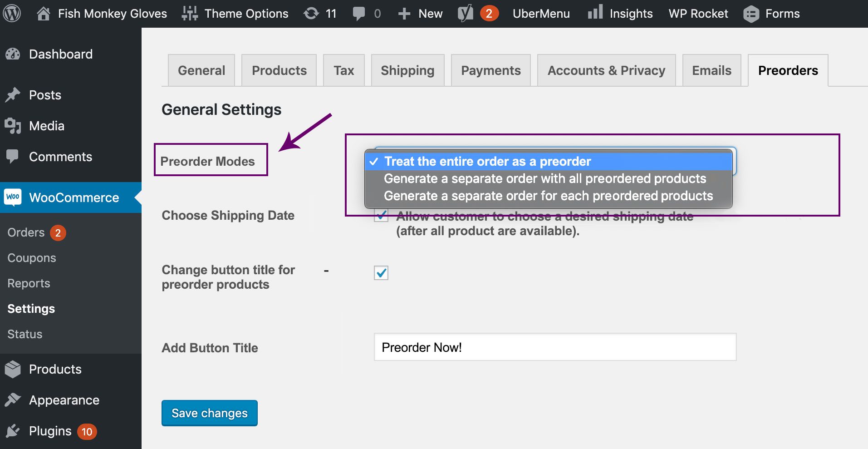Click the WordPress logo in the admin bar
The image size is (868, 449).
[x=12, y=13]
